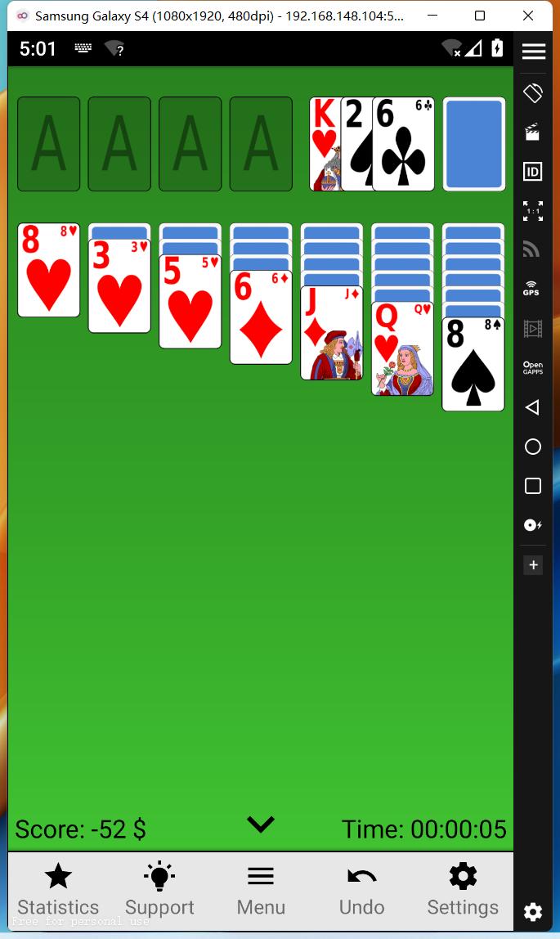Select the 6 of clubs waste card
This screenshot has height=939, width=560.
tap(403, 144)
